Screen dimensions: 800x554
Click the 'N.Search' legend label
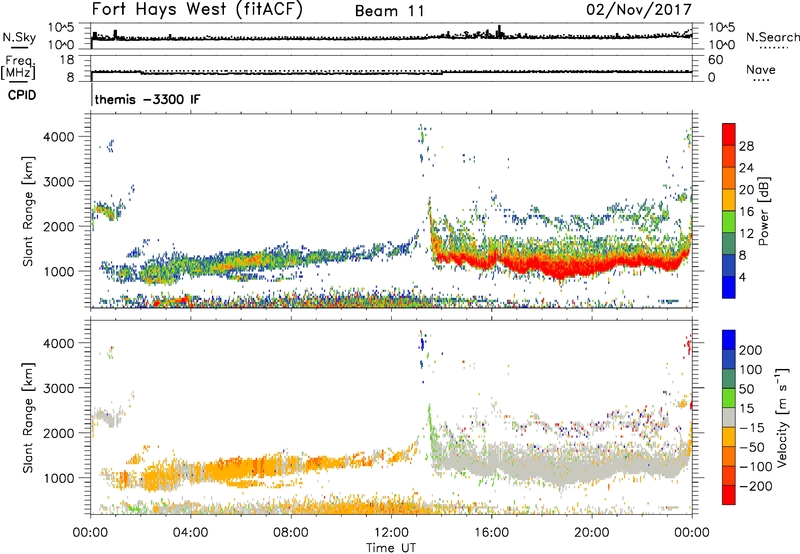tap(773, 37)
